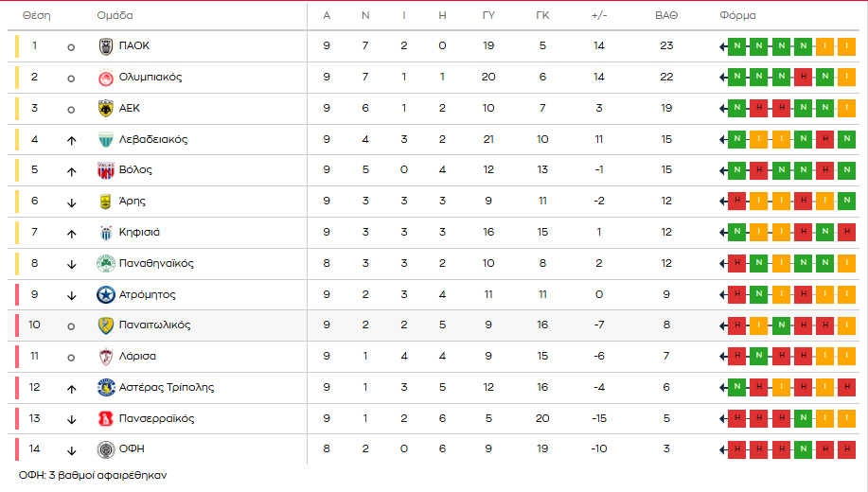Click the Λάρισα team row name
This screenshot has height=492, width=868.
138,357
